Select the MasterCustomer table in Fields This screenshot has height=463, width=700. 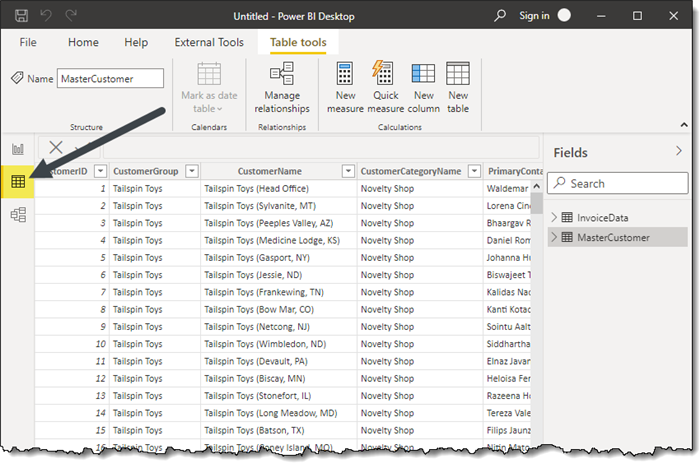[x=613, y=237]
